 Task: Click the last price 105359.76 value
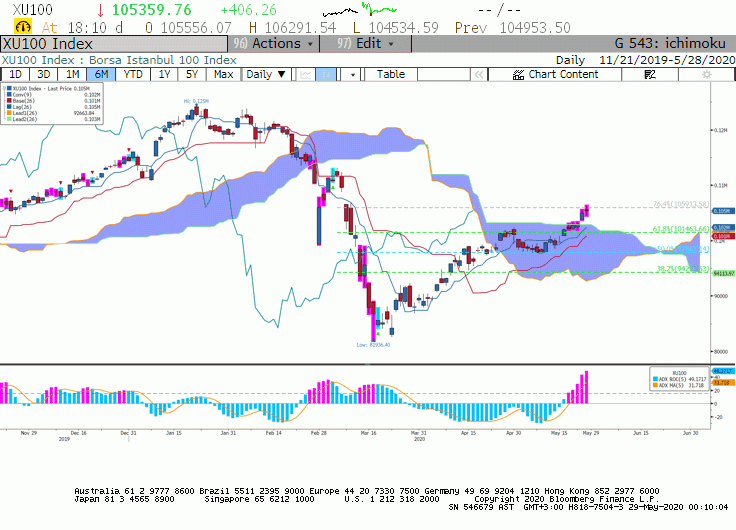(x=152, y=10)
